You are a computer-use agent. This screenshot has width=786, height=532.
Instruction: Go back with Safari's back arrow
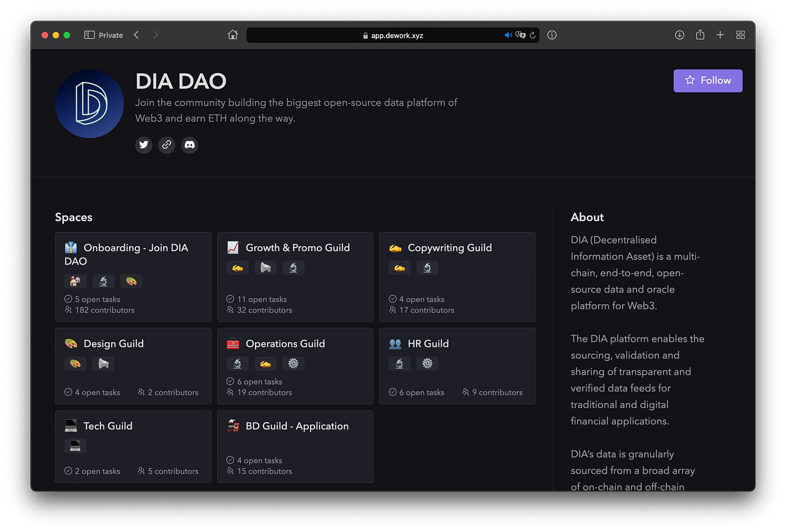tap(136, 35)
